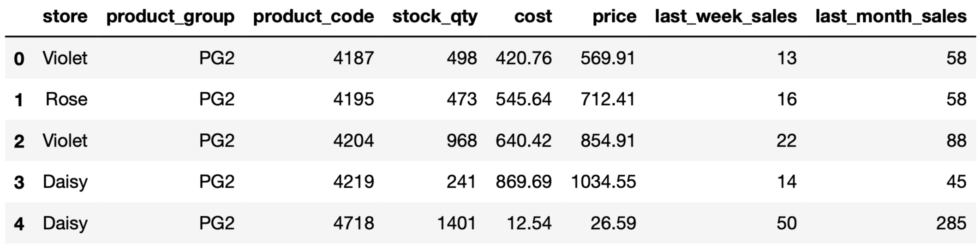Click last month sales value 88
Screen dimensions: 980x249
pos(956,141)
